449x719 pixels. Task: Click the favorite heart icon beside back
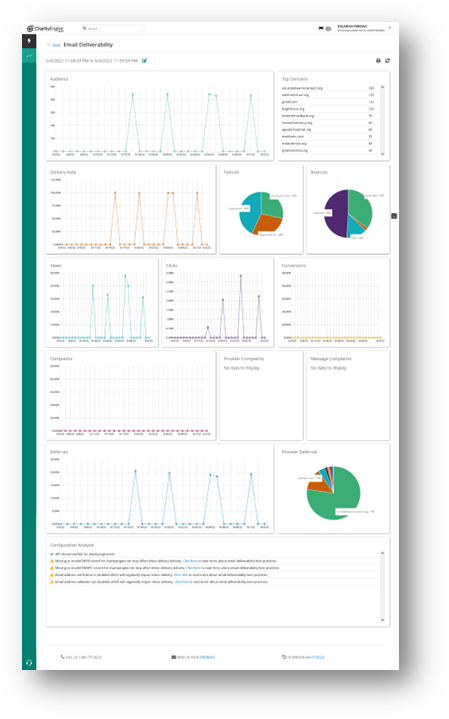click(x=49, y=45)
